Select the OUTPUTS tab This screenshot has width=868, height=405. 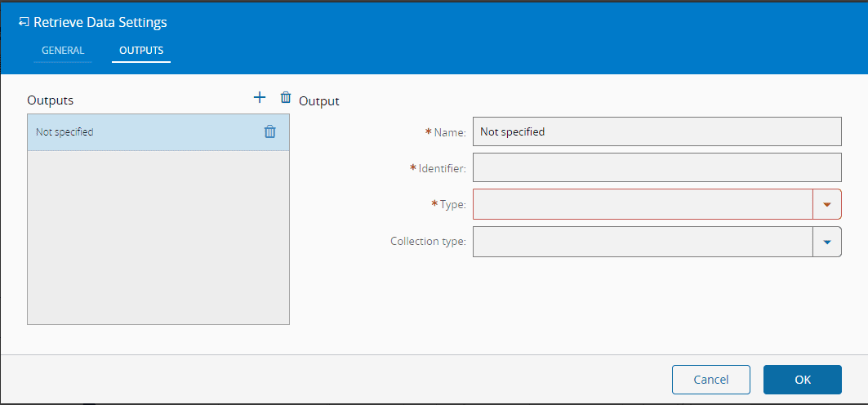(x=141, y=51)
